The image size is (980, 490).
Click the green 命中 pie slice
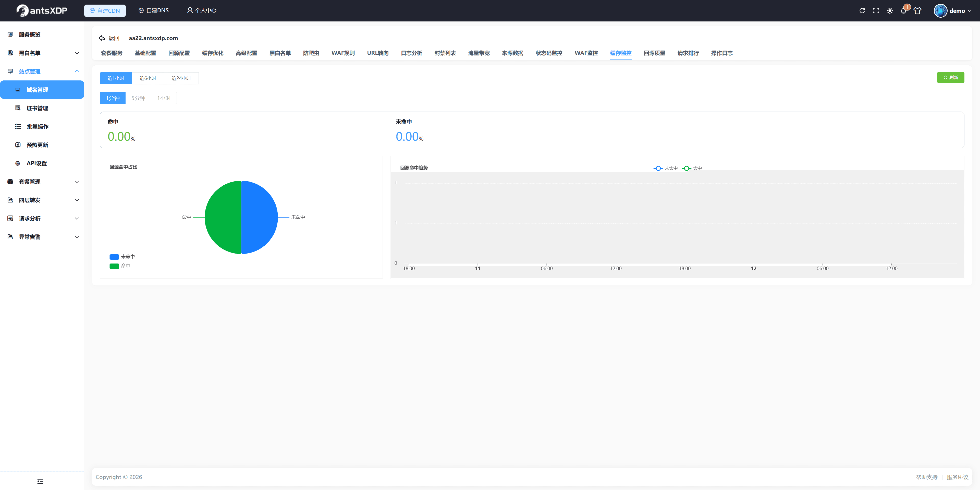tap(223, 217)
